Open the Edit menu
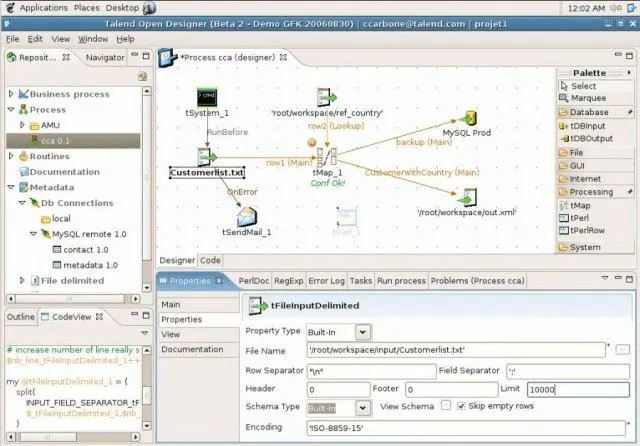 (x=35, y=39)
